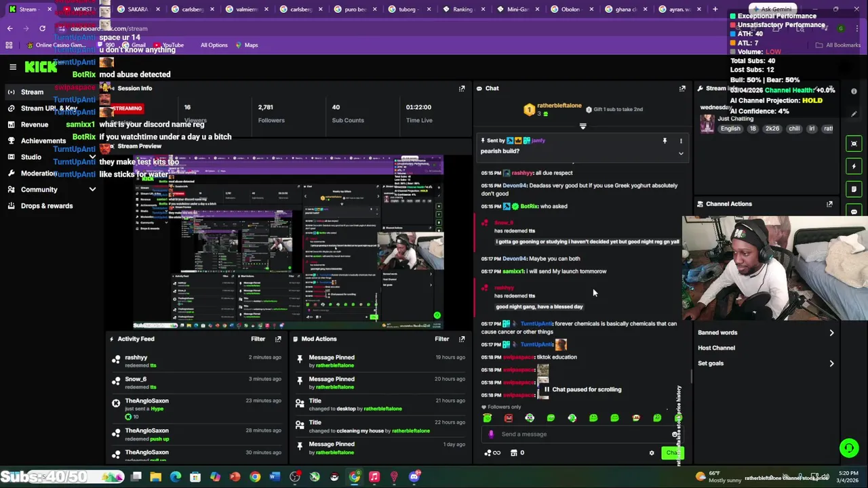Collapse the chat leaderboard arrow
The width and height of the screenshot is (868, 488).
583,126
